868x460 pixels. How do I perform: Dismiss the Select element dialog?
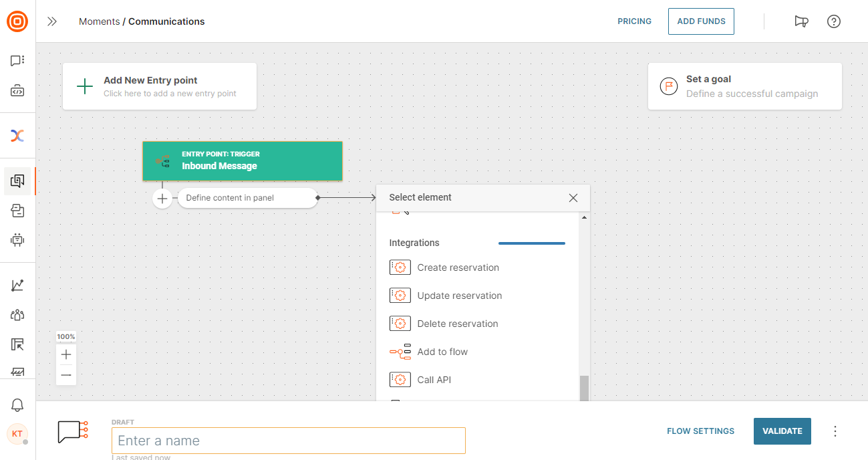[x=573, y=197]
